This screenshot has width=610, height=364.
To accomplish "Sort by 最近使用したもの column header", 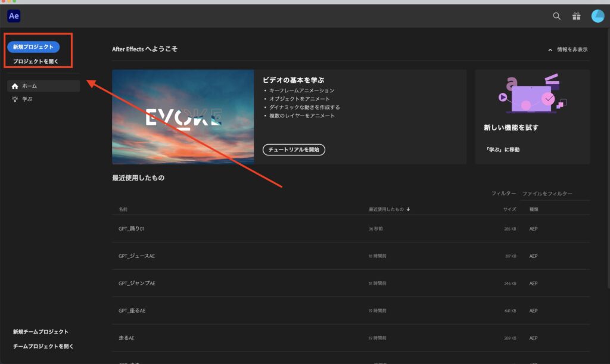I will click(389, 209).
